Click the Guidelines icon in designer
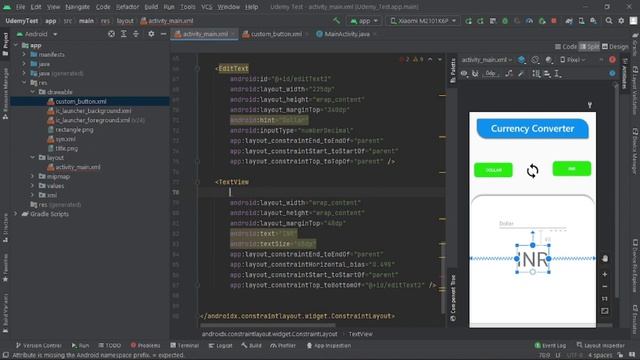Image resolution: width=640 pixels, height=360 pixels. click(558, 73)
